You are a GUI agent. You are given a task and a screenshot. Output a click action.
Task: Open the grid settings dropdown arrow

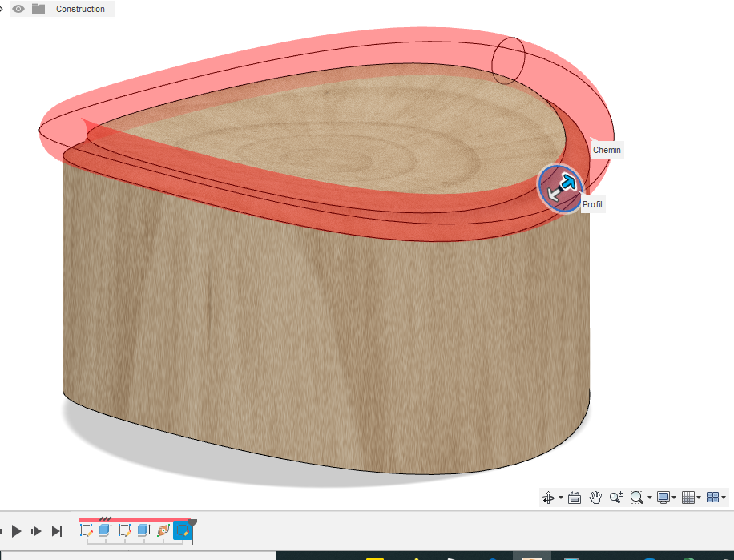pos(700,497)
